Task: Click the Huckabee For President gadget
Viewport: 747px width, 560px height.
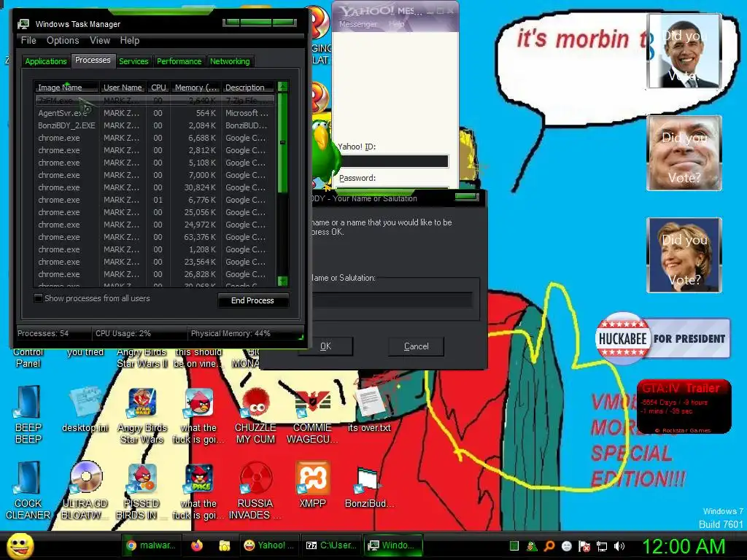Action: (662, 338)
